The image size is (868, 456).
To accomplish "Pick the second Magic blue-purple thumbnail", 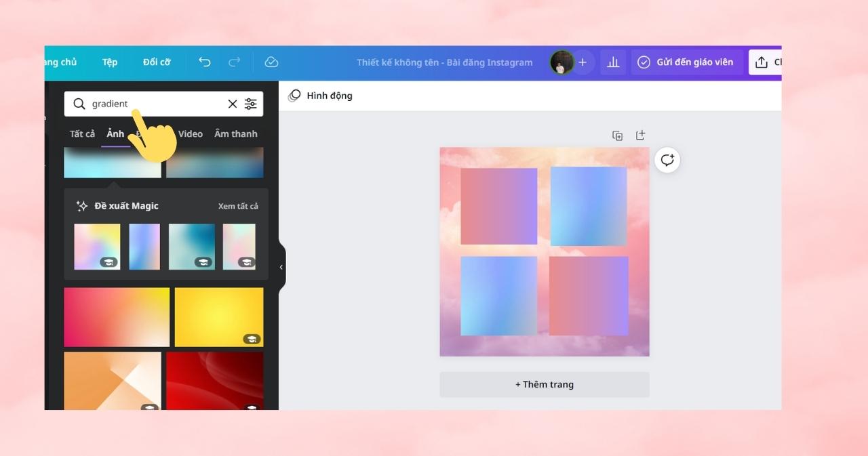I will click(144, 247).
